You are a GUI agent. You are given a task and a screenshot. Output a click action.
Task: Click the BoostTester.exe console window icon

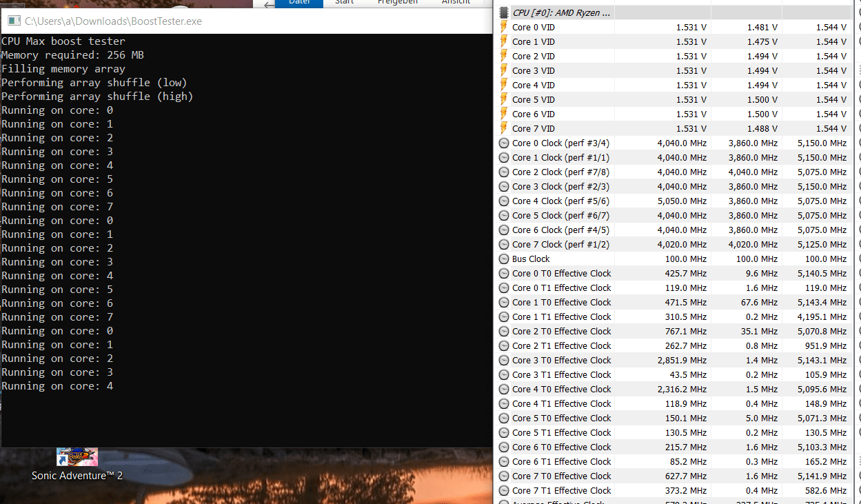click(14, 21)
